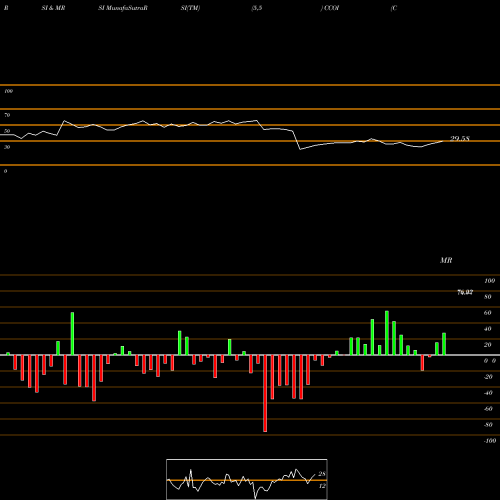This screenshot has height=500, width=500.
Task: Click the 12 label in mini chart
Action: point(322,486)
